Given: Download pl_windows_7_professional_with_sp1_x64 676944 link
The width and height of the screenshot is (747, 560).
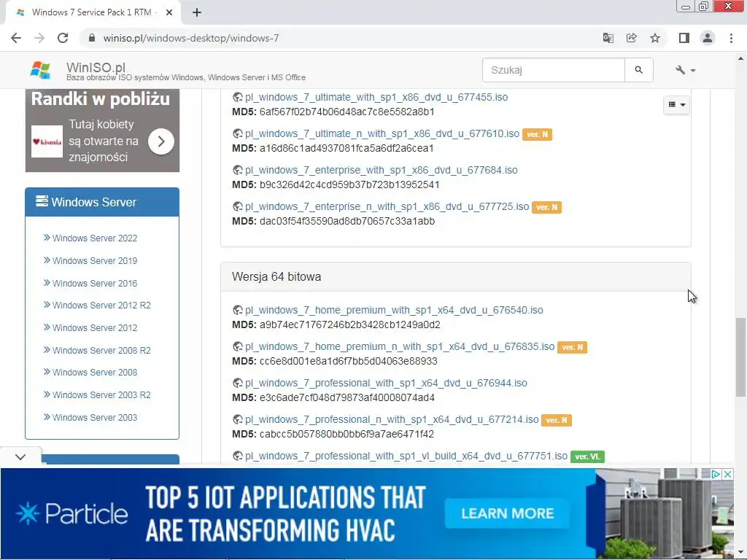Looking at the screenshot, I should tap(386, 383).
